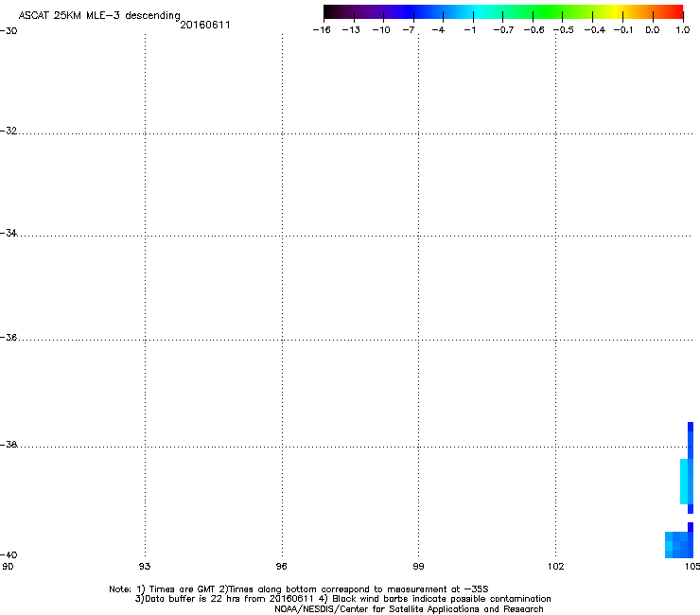
Task: Click longitude axis label 93
Action: (x=145, y=567)
